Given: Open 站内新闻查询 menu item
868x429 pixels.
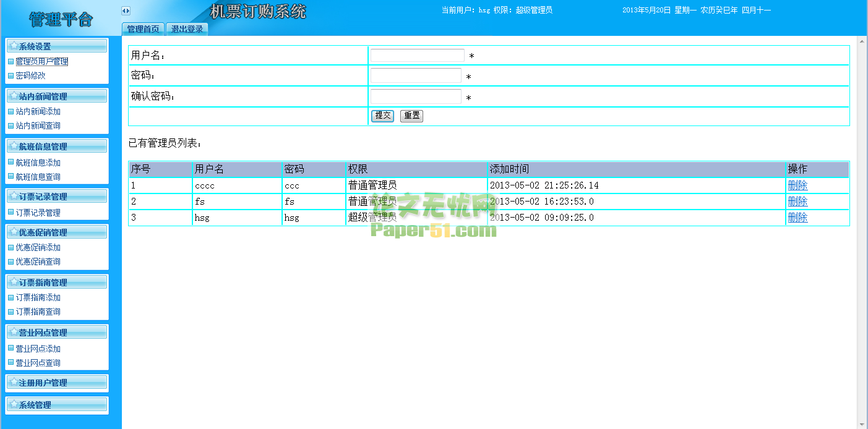Looking at the screenshot, I should coord(38,125).
